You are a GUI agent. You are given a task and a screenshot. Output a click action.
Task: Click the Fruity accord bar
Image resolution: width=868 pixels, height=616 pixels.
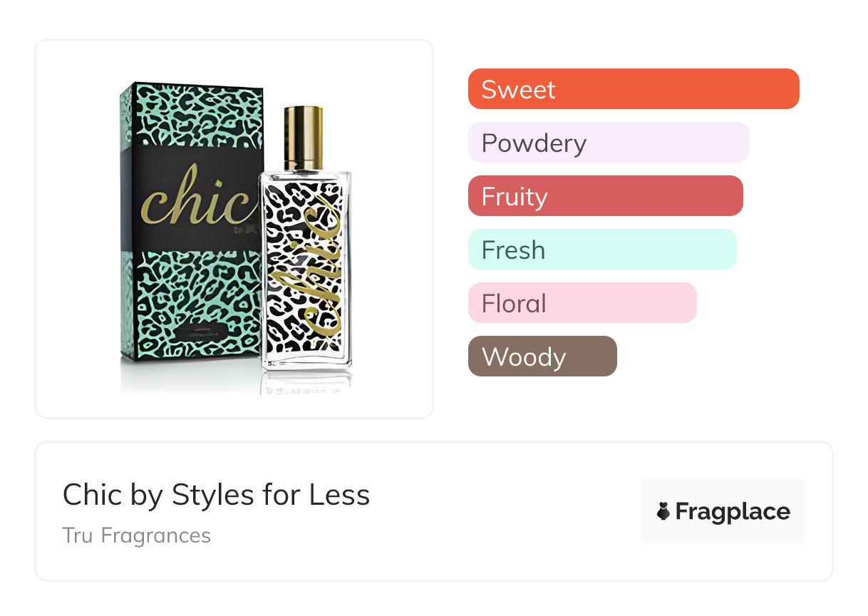coord(605,196)
